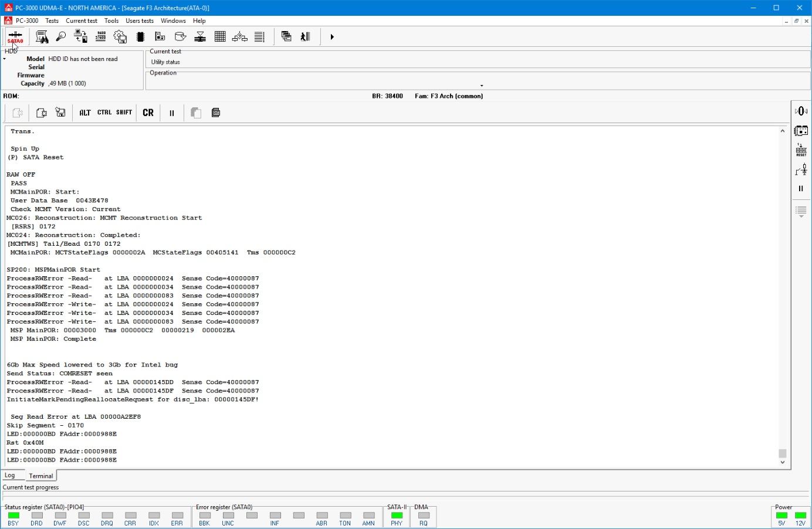This screenshot has width=812, height=529.
Task: Click the disk cylinder toolbar icon
Action: click(180, 37)
